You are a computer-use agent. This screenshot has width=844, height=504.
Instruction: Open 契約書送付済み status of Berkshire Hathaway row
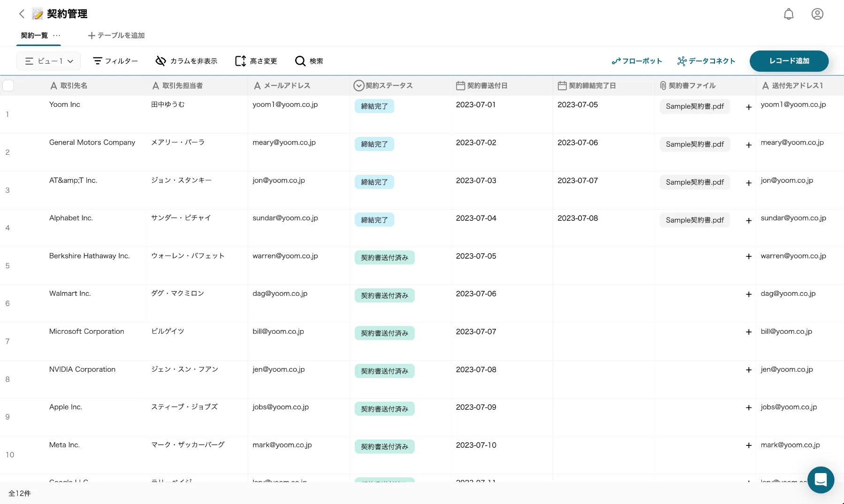385,257
